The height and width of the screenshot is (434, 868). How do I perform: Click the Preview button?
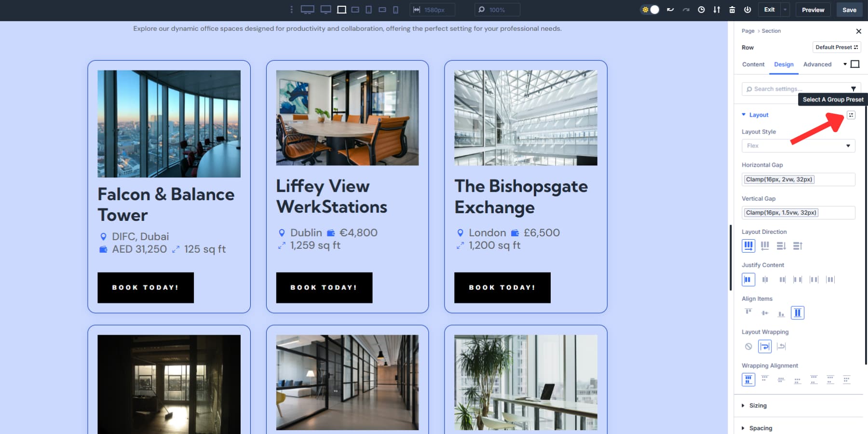coord(813,10)
